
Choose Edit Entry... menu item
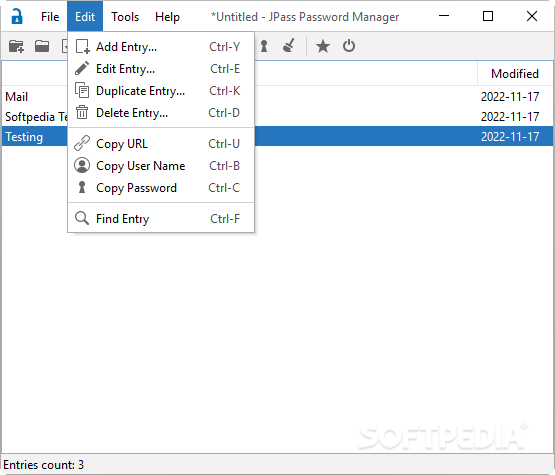pyautogui.click(x=161, y=69)
